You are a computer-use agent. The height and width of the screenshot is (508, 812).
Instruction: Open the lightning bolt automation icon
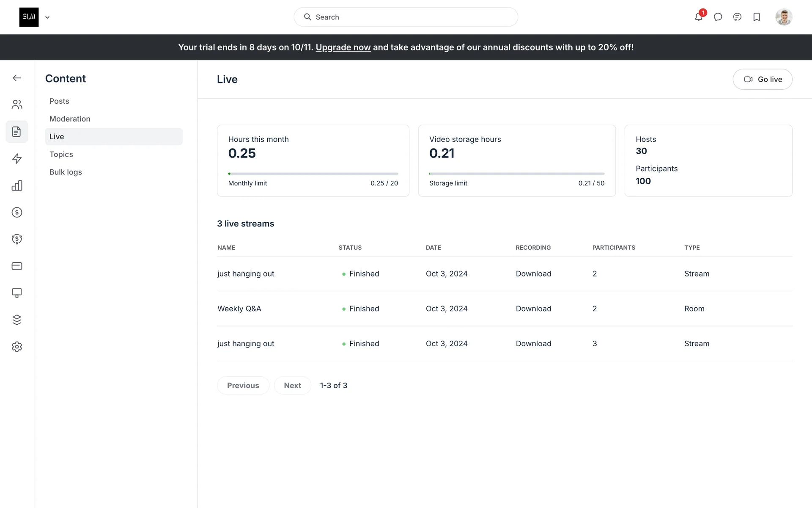17,159
